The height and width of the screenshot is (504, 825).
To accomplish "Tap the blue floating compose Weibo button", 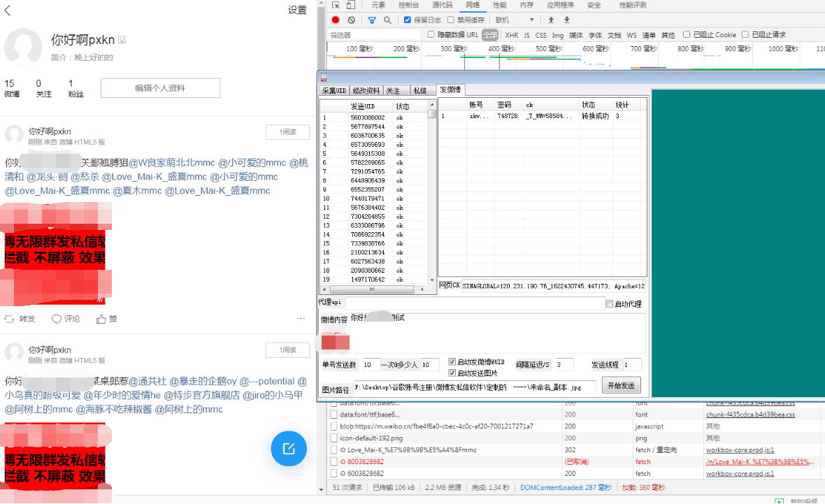I will 289,448.
